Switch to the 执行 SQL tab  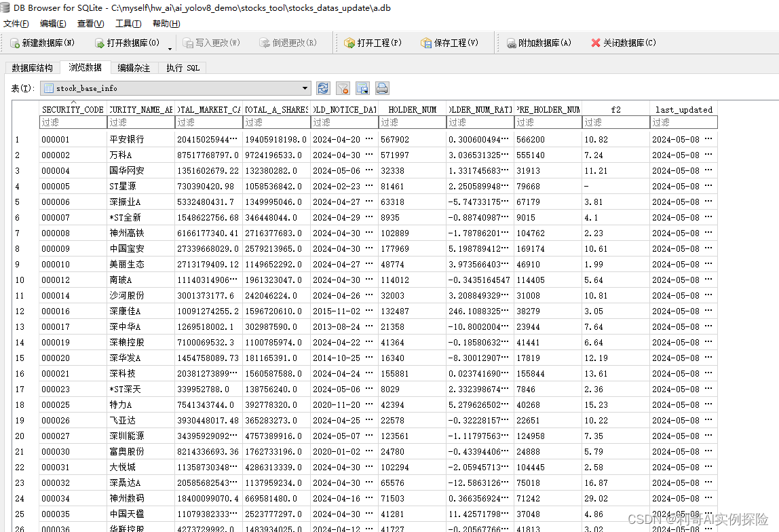coord(183,68)
